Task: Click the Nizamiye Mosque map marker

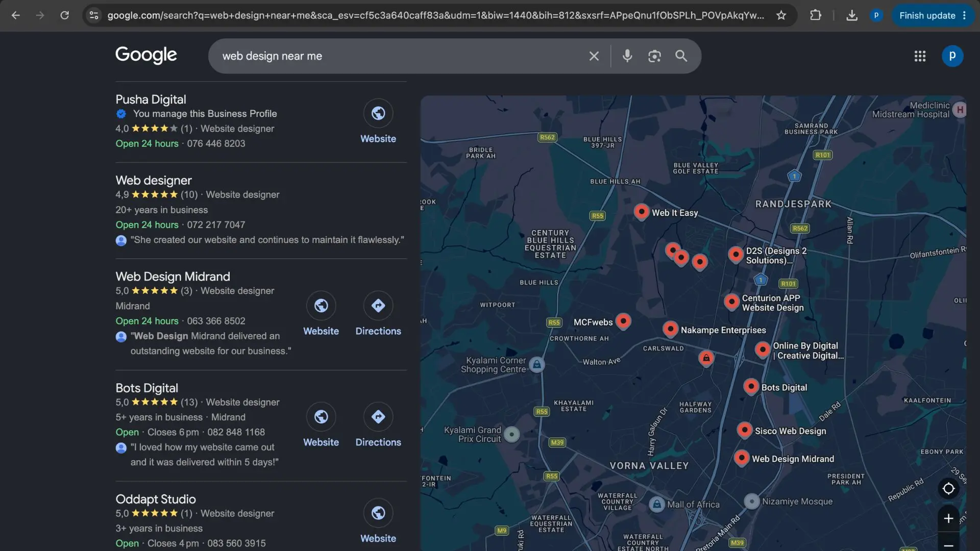Action: (751, 502)
